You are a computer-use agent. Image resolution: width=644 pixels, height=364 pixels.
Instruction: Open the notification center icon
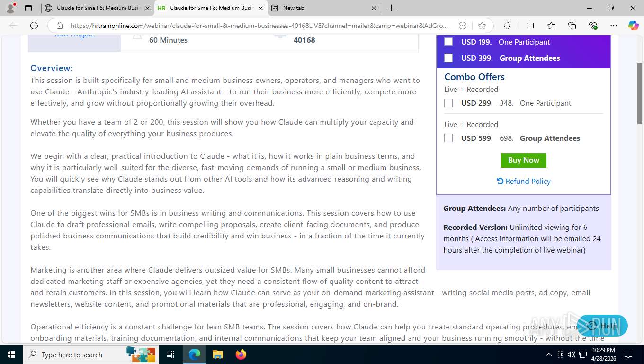click(628, 355)
